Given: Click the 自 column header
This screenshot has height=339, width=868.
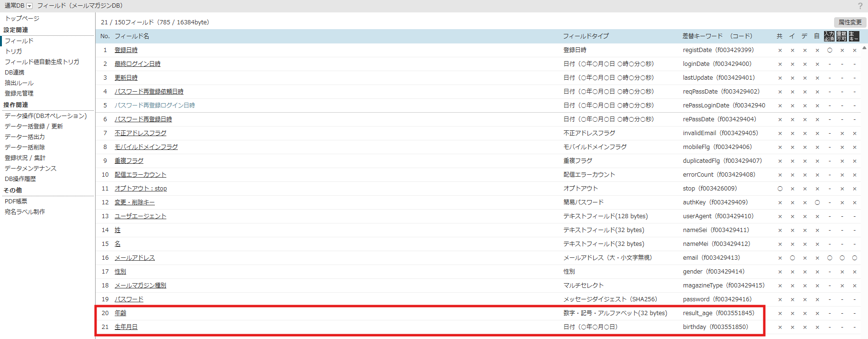Looking at the screenshot, I should (817, 36).
